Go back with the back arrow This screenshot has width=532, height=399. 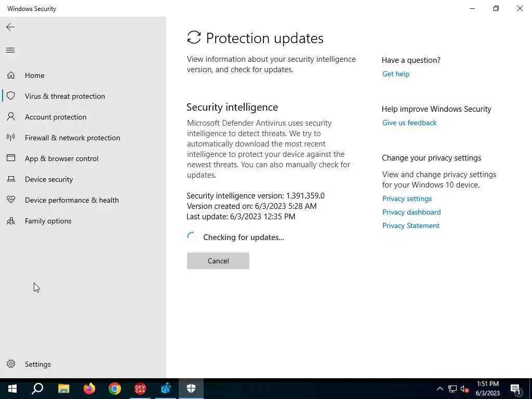click(10, 27)
